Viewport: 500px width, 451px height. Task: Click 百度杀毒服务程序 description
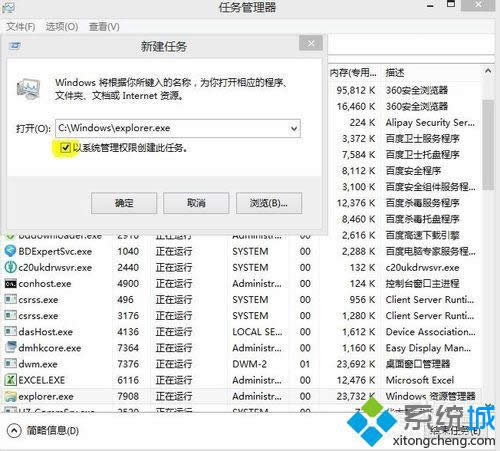[x=422, y=203]
